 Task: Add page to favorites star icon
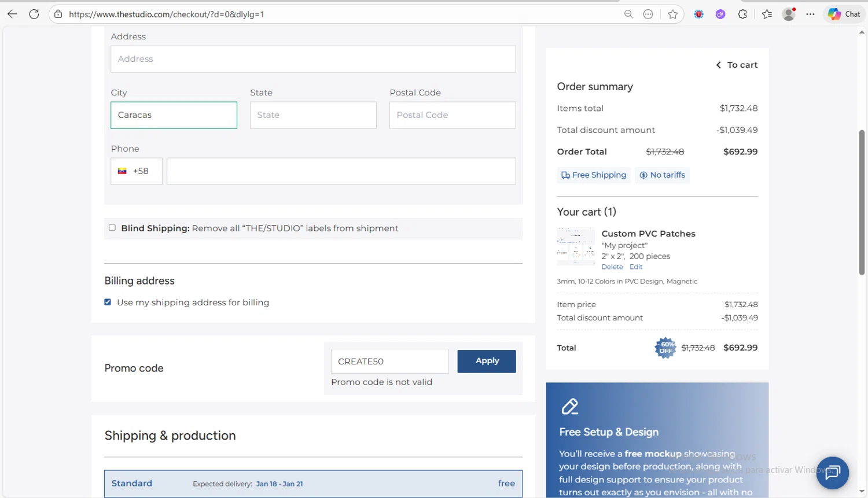(672, 14)
